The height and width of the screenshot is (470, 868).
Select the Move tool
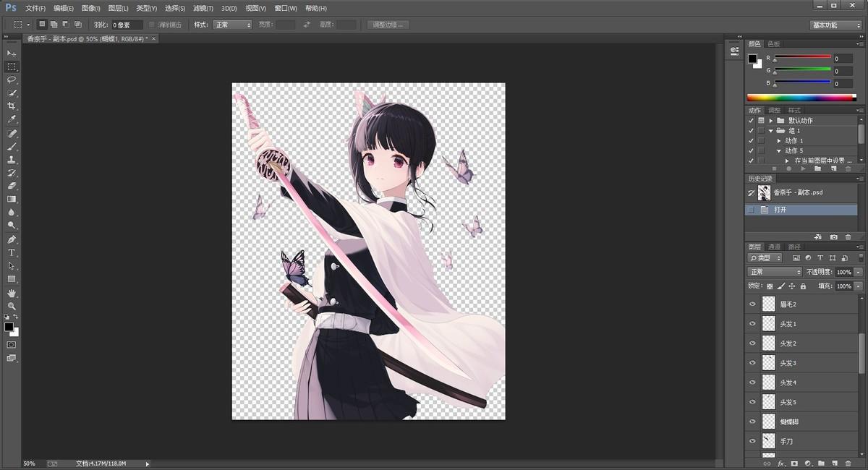[12, 54]
